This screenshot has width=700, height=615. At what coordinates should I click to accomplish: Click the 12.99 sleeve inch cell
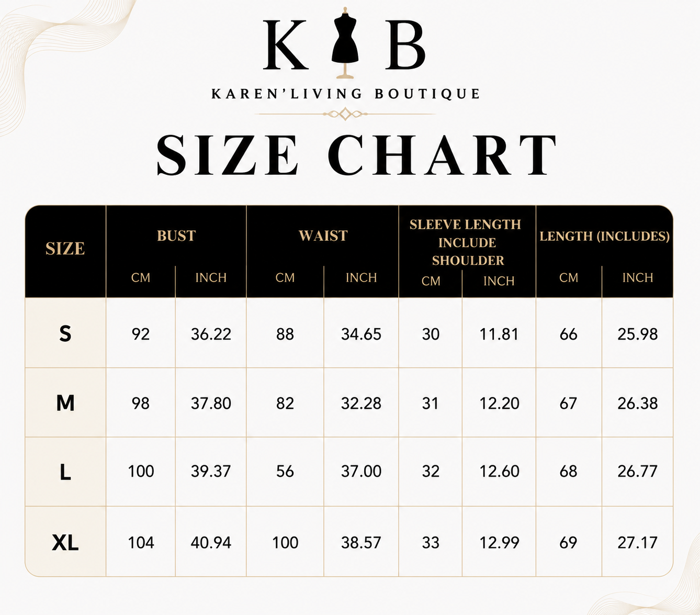[499, 543]
